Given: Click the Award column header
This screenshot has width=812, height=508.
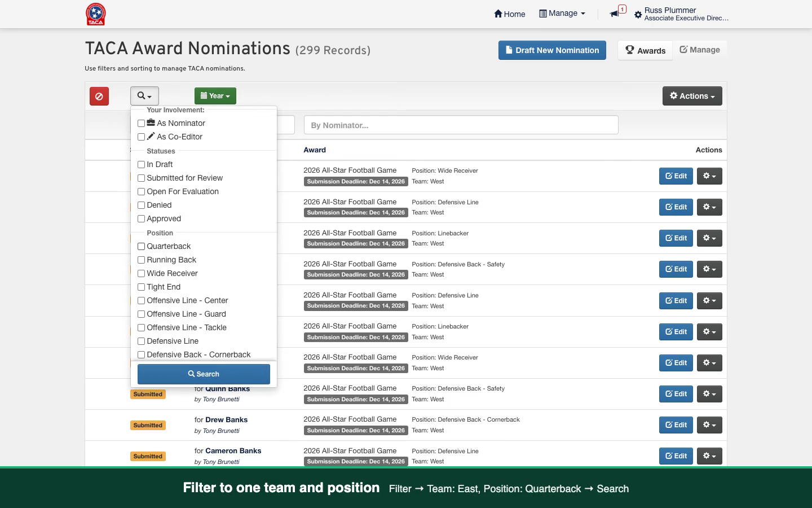Looking at the screenshot, I should pos(315,150).
